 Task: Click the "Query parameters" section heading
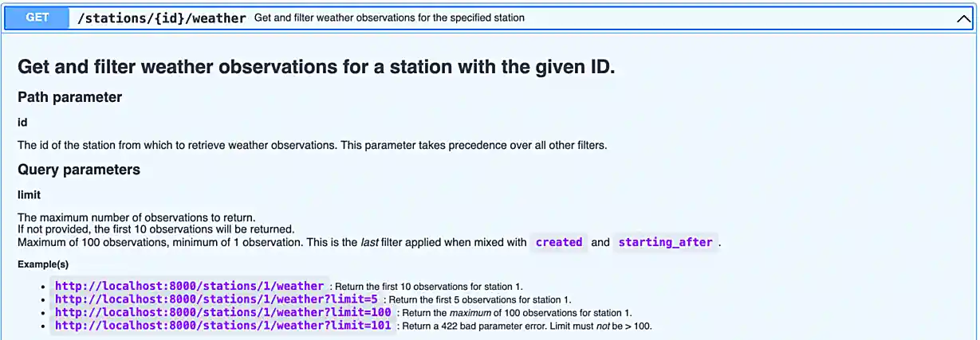click(x=79, y=170)
